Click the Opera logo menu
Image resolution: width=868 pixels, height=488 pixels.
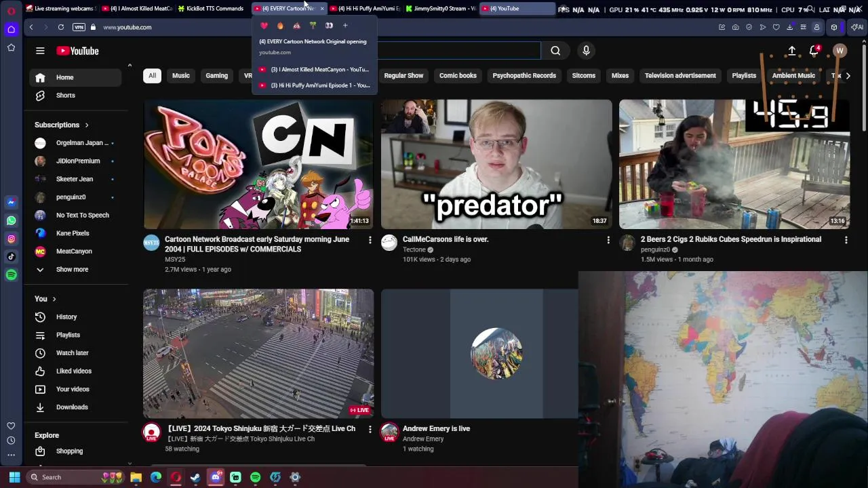pos(11,11)
